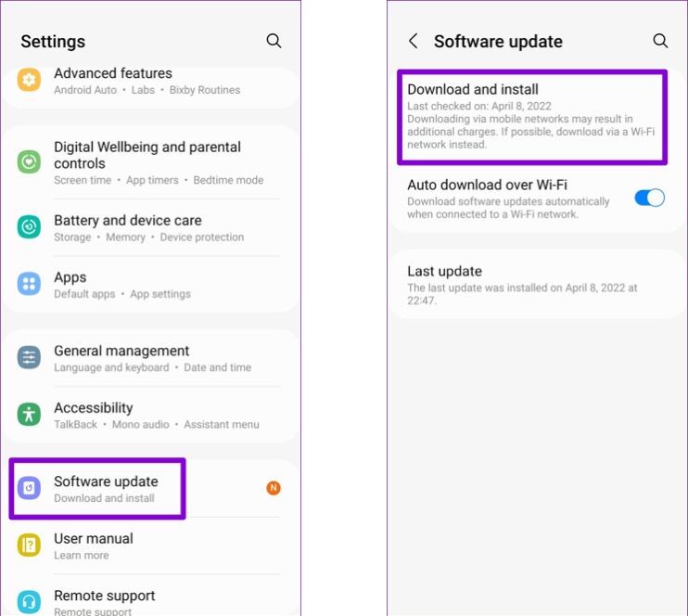
Task: Tap the General management sliders icon
Action: click(x=30, y=358)
